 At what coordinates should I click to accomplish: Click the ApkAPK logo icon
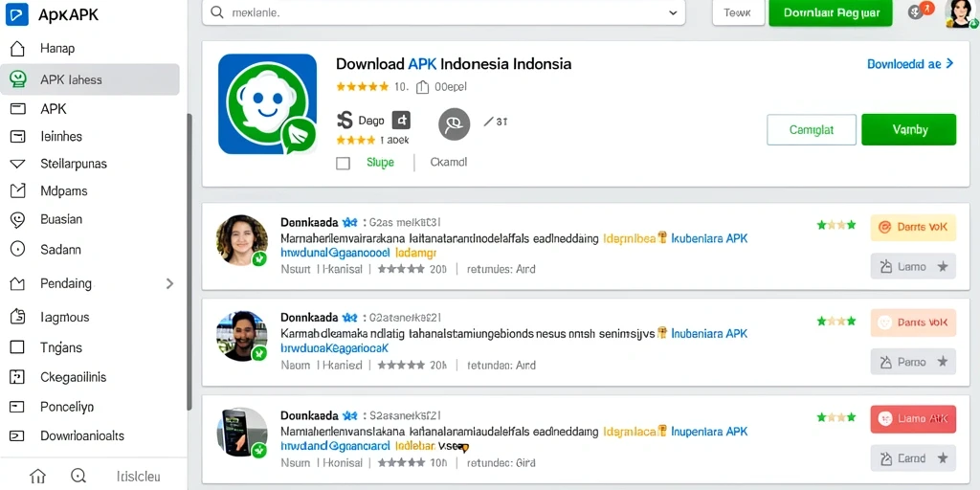pos(17,14)
